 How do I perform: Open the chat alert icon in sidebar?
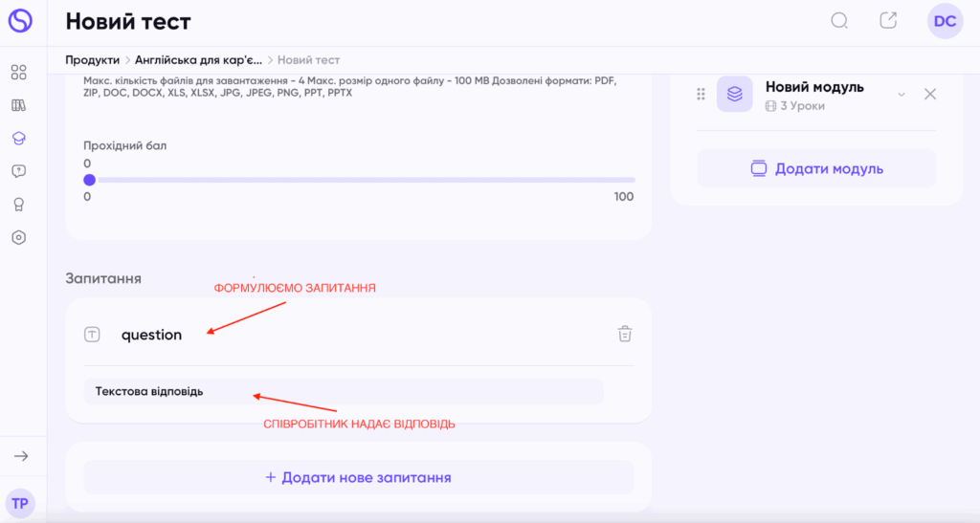pyautogui.click(x=19, y=171)
